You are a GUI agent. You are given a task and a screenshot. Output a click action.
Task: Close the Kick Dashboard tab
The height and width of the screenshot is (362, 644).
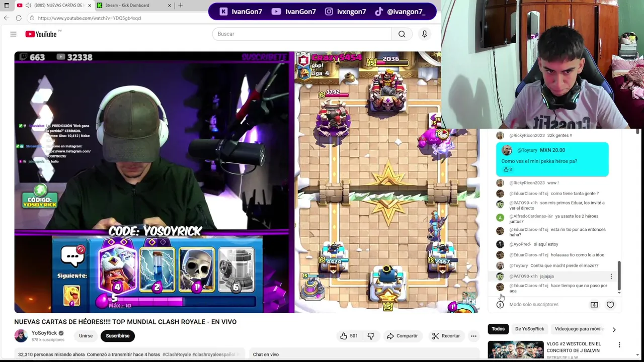169,5
